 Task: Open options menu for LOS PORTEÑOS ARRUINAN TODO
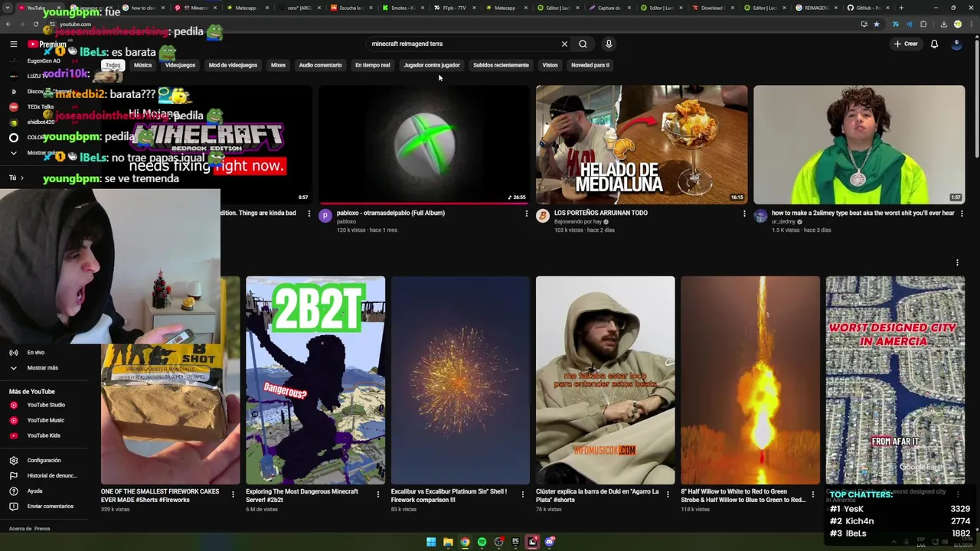tap(743, 214)
